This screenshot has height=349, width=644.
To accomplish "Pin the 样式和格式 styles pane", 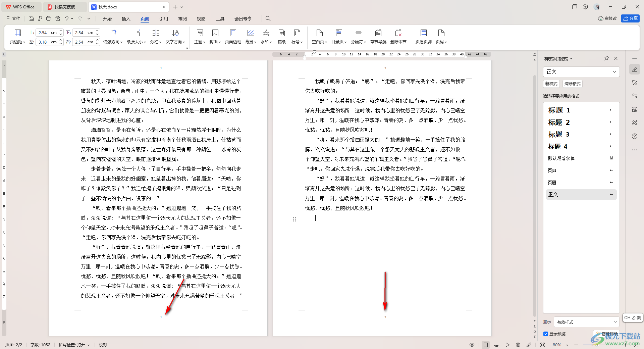I will point(606,58).
